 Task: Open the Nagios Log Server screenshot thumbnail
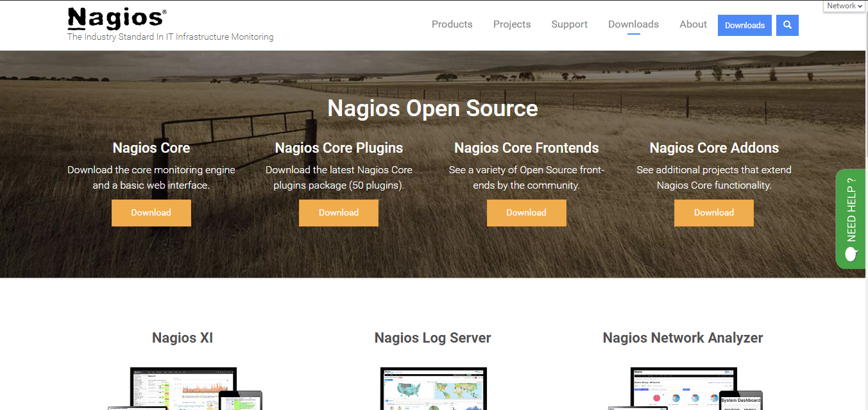(434, 389)
